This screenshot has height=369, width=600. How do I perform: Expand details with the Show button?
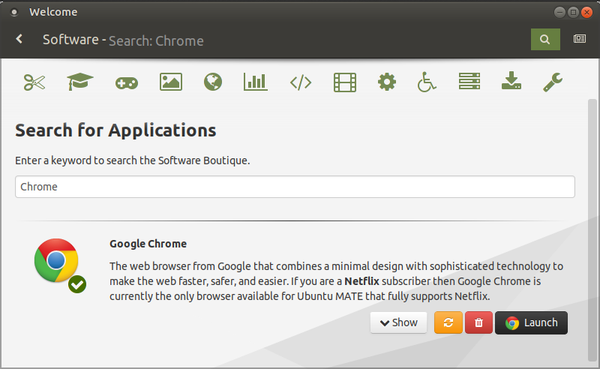(398, 323)
